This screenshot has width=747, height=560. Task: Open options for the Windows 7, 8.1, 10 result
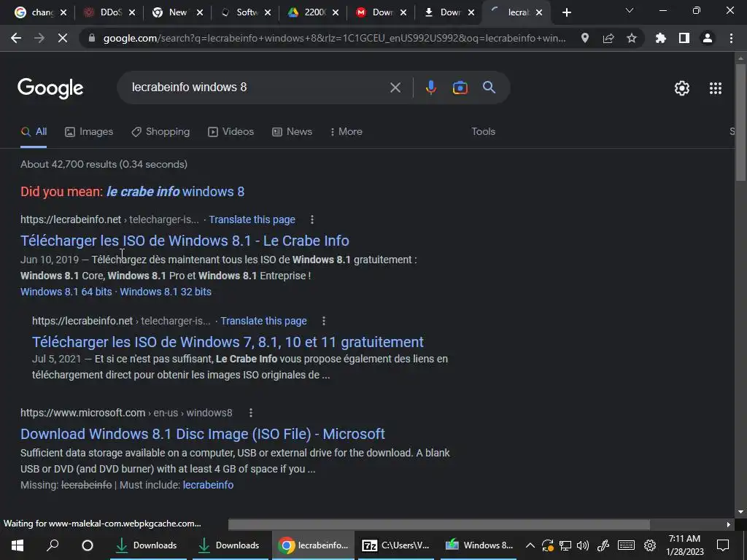[324, 321]
